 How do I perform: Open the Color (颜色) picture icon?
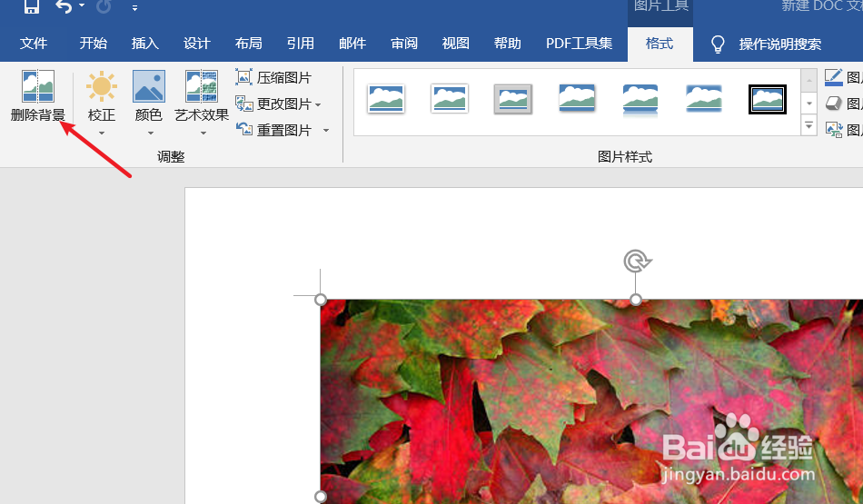pyautogui.click(x=149, y=86)
